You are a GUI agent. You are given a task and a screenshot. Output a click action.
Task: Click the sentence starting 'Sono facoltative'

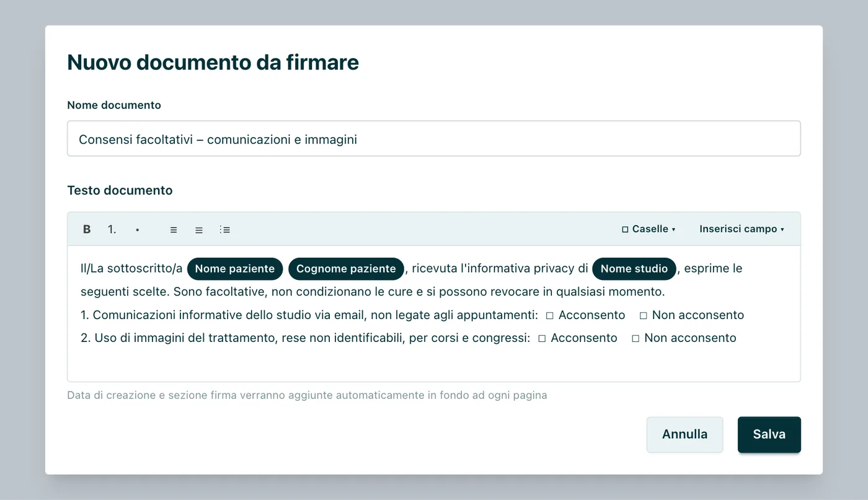tap(419, 292)
